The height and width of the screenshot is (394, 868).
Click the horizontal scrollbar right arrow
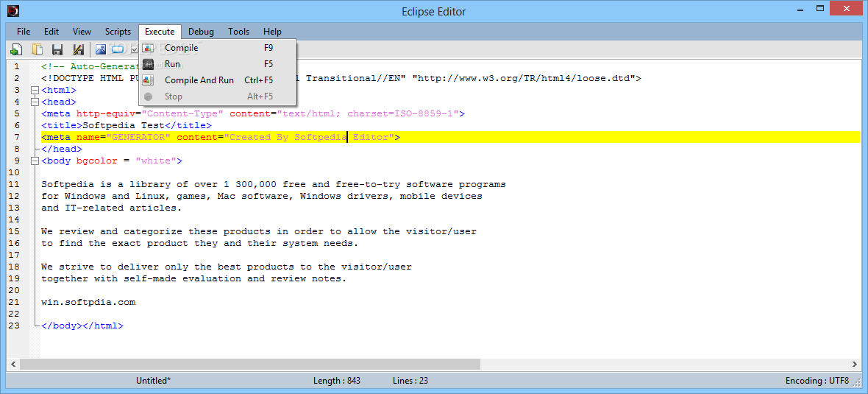pos(854,364)
